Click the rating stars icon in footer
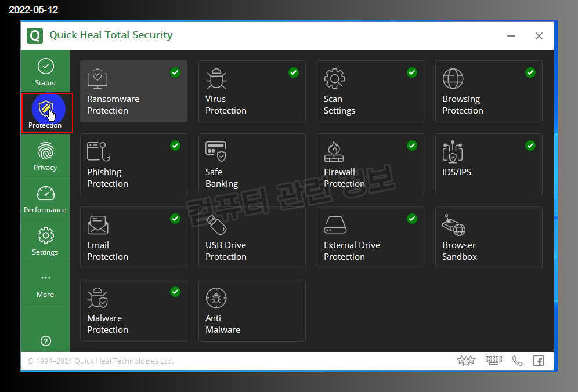 pyautogui.click(x=466, y=360)
